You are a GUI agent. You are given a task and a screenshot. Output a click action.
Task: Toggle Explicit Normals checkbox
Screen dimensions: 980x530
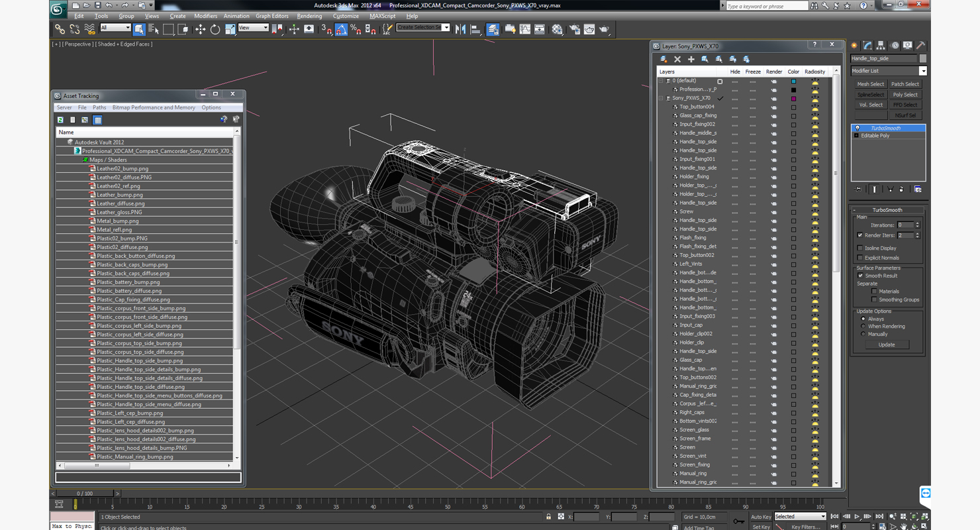[x=860, y=258]
